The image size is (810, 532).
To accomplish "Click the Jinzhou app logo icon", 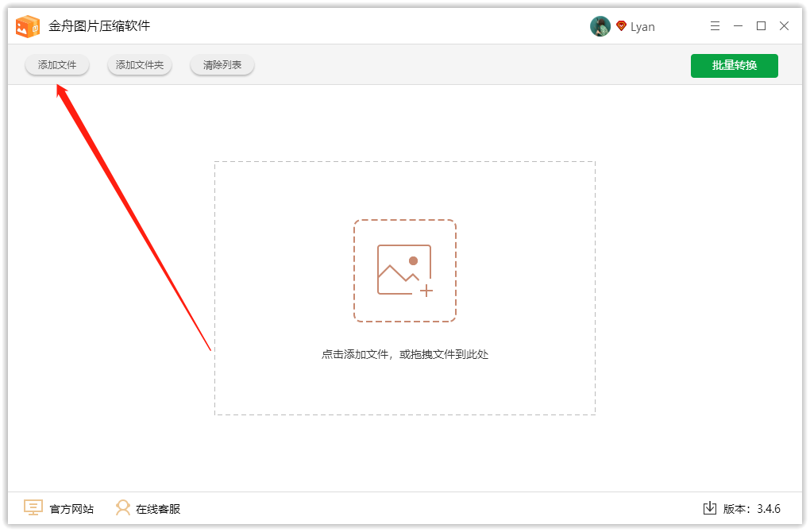I will pos(28,25).
